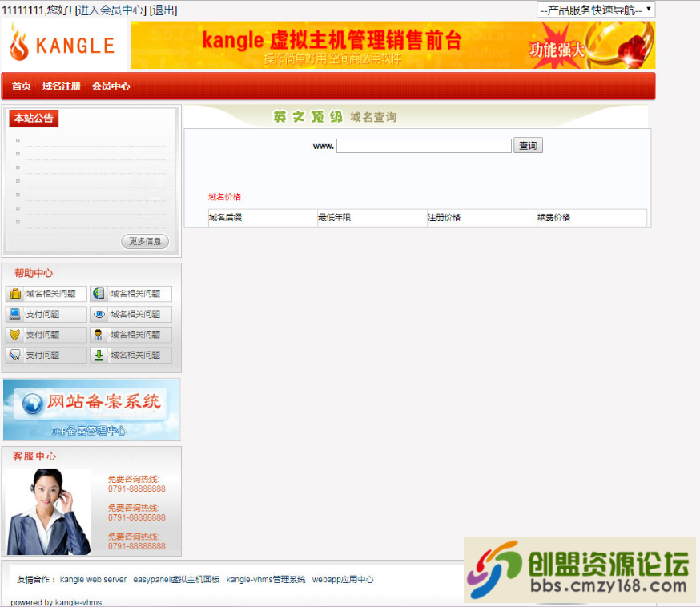The image size is (700, 607).
Task: Click the gold shield payment icon
Action: point(14,335)
